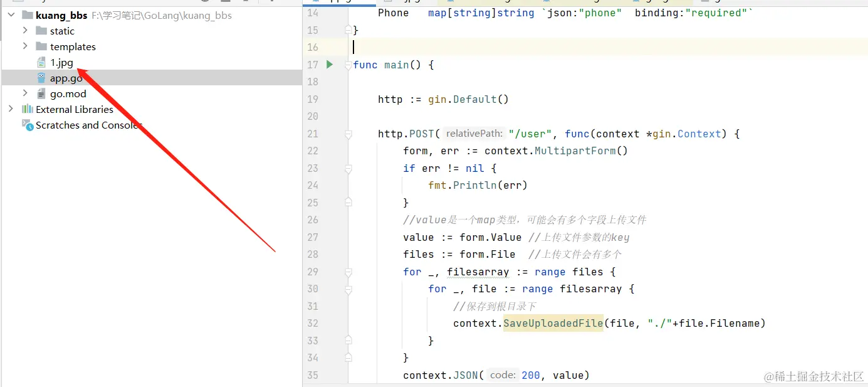Collapse the kuang_bbs project root
Image resolution: width=868 pixels, height=387 pixels.
(11, 15)
